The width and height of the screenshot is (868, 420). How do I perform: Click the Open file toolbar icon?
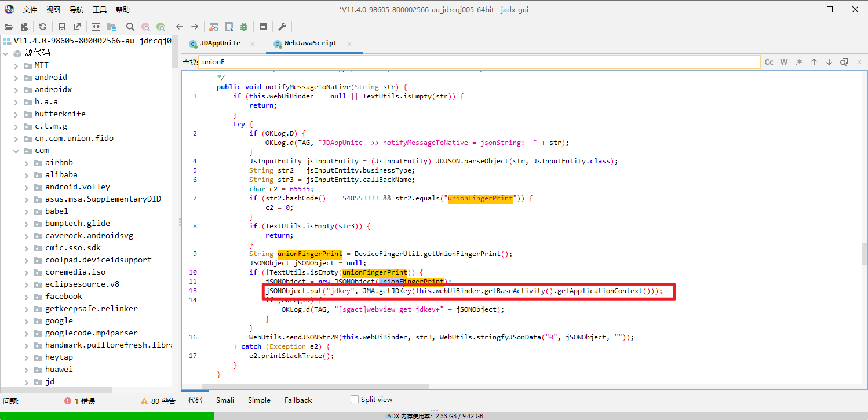[x=9, y=27]
